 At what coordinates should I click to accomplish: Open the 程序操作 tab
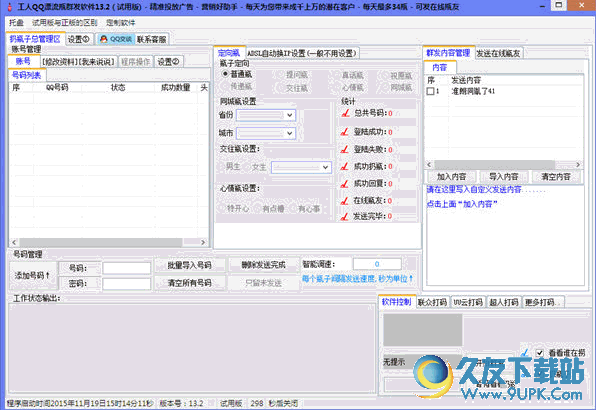coord(136,62)
